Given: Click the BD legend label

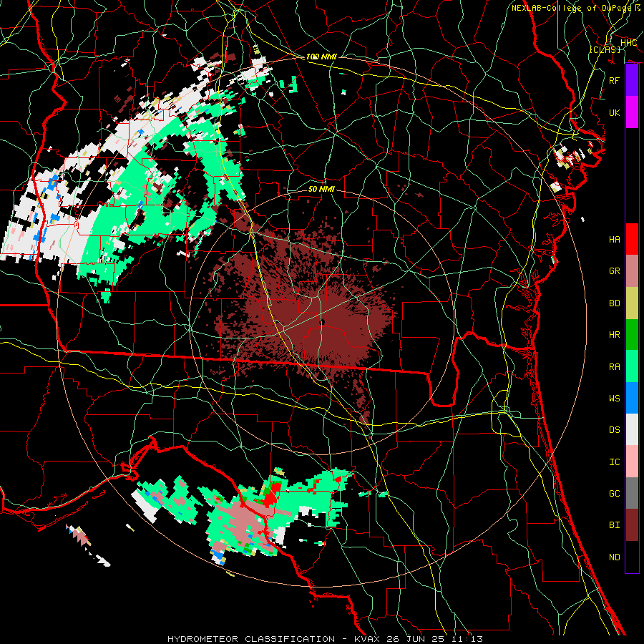Looking at the screenshot, I should pos(614,303).
